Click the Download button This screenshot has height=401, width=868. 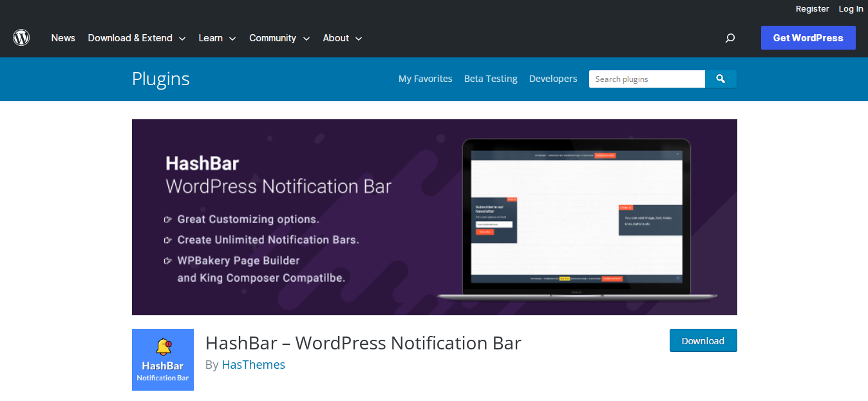[703, 340]
